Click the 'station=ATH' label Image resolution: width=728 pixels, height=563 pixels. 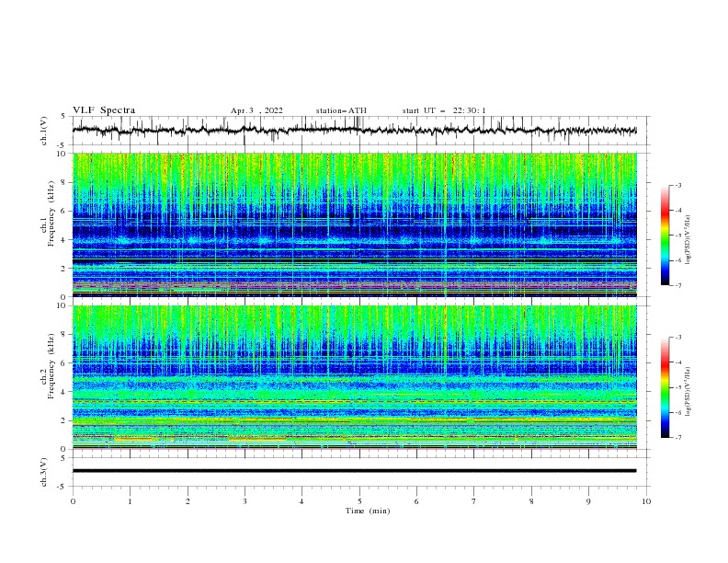341,110
